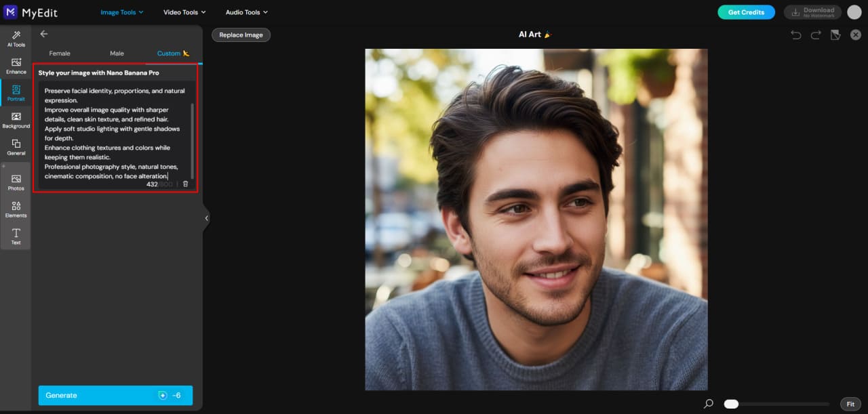868x414 pixels.
Task: Click the Get Credits button
Action: click(x=746, y=12)
